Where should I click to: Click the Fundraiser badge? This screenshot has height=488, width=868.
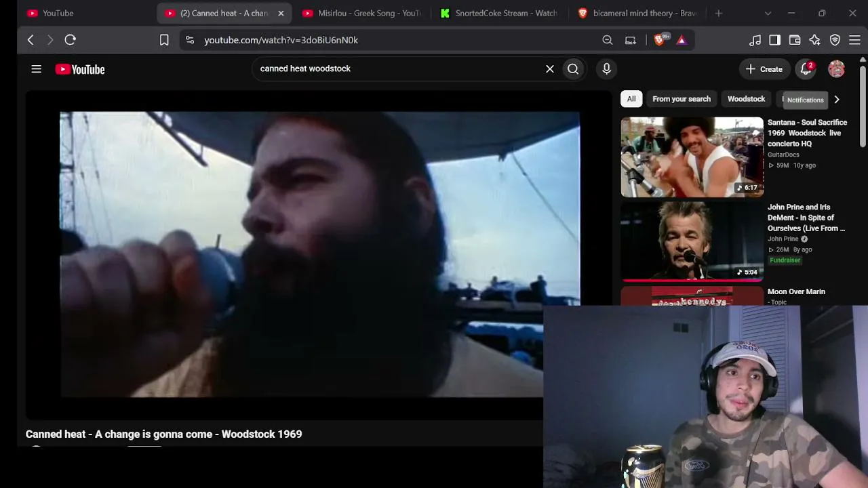point(785,260)
